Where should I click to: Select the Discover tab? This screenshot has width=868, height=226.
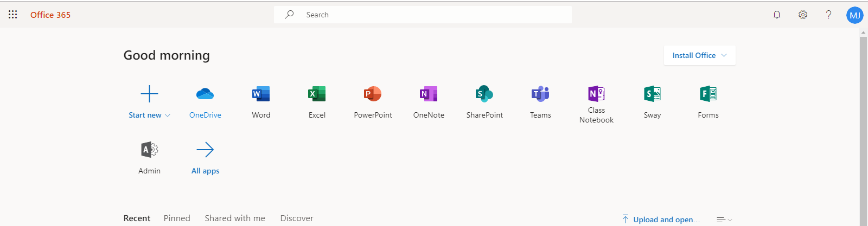[x=297, y=218]
